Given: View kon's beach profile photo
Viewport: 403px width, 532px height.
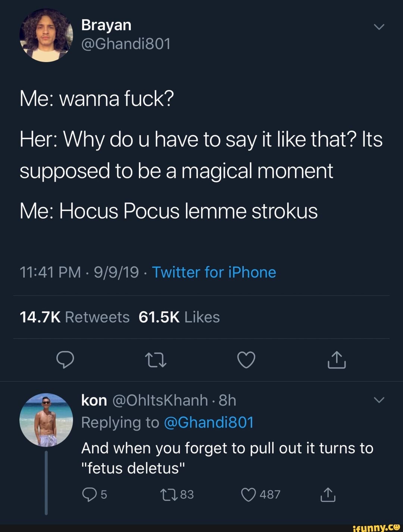Looking at the screenshot, I should click(x=46, y=420).
